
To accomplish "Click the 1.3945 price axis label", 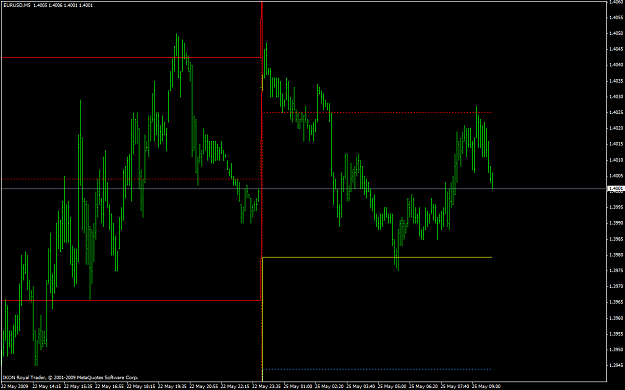I will (616, 366).
